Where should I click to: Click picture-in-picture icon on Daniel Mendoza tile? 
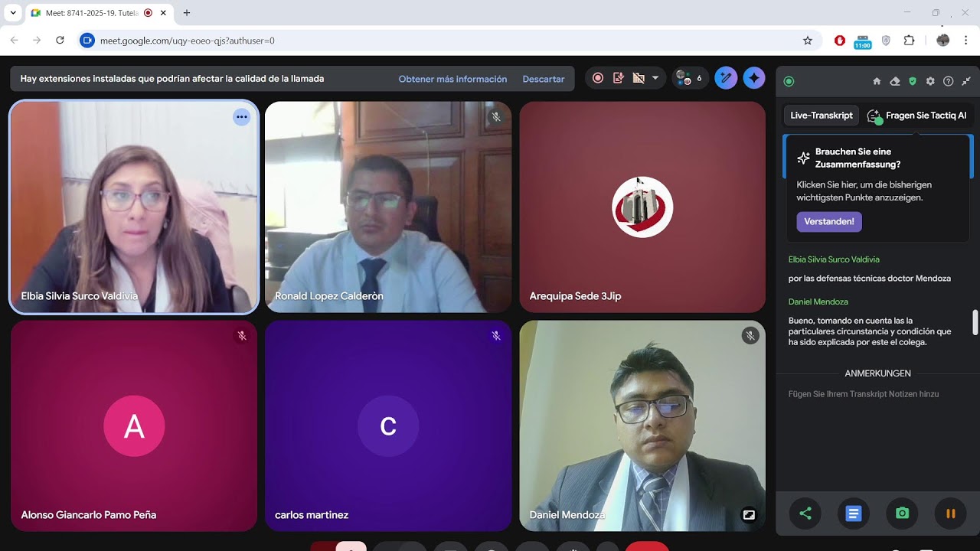[x=749, y=515]
